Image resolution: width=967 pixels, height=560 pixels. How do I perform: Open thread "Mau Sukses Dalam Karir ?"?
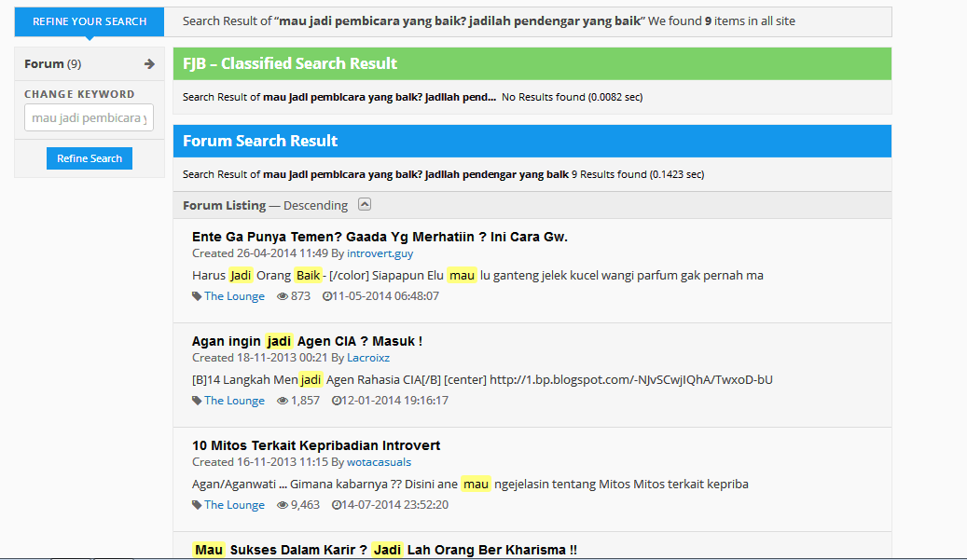coord(385,550)
